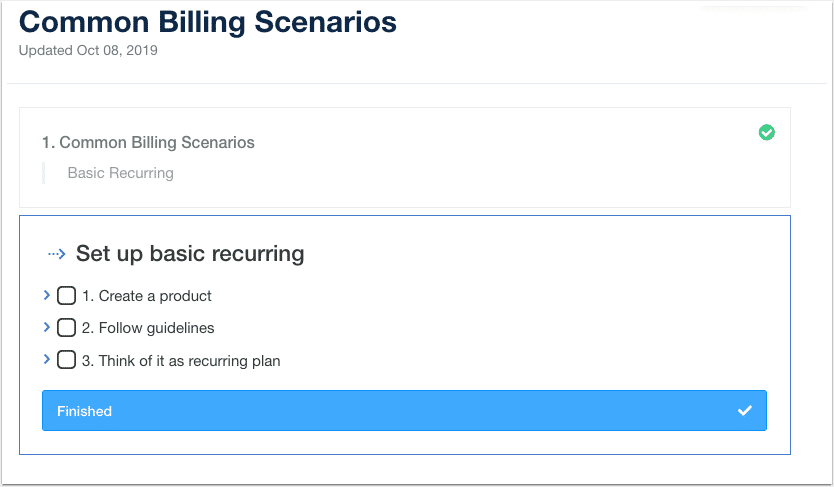Click the small vertical marker beside Basic Recurring
The image size is (834, 487).
click(44, 173)
